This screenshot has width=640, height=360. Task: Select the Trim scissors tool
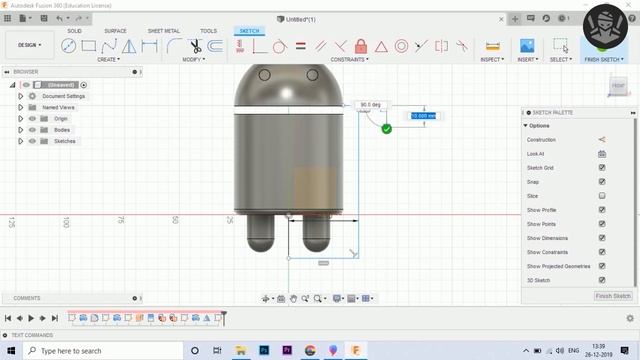[x=196, y=46]
